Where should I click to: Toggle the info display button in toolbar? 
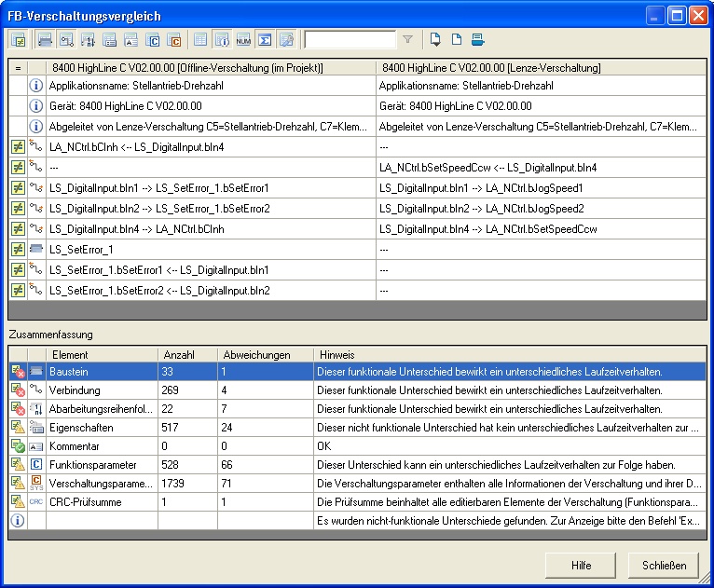[223, 40]
